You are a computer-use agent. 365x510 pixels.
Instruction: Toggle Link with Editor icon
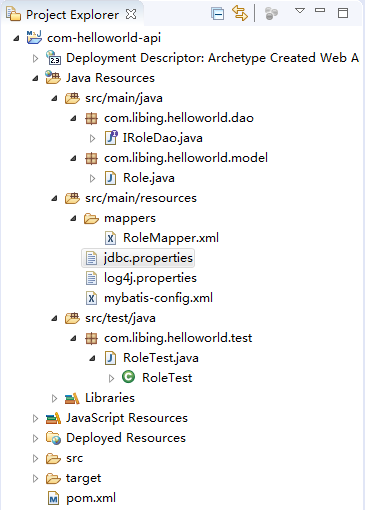(240, 14)
